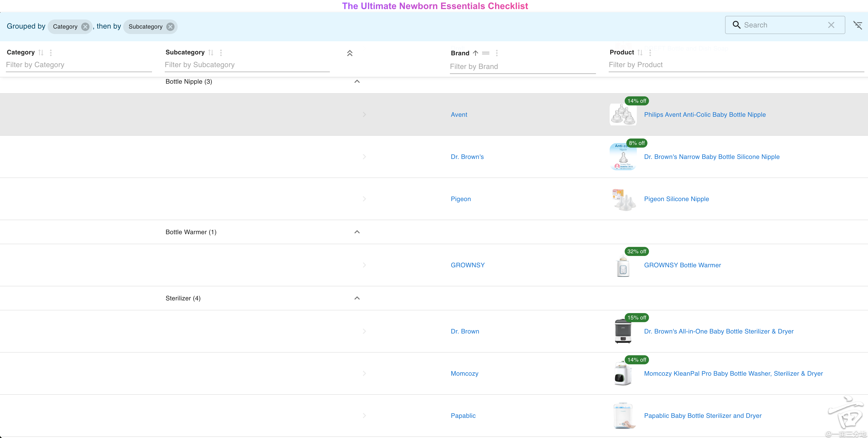Viewport: 868px width, 438px height.
Task: Expand the Dr. Brown sterilizer row
Action: 364,331
